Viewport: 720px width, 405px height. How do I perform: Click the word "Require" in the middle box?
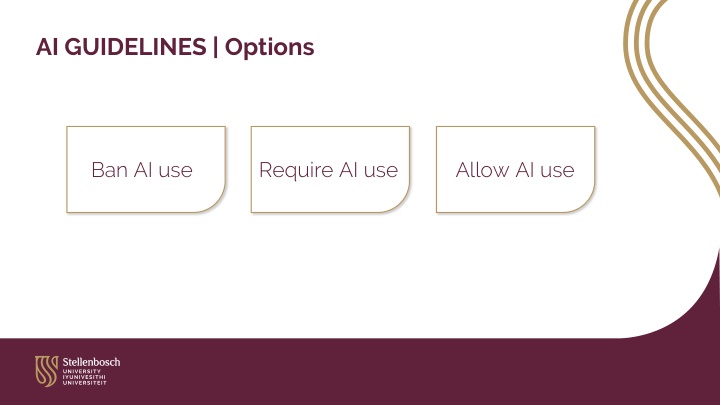[296, 171]
